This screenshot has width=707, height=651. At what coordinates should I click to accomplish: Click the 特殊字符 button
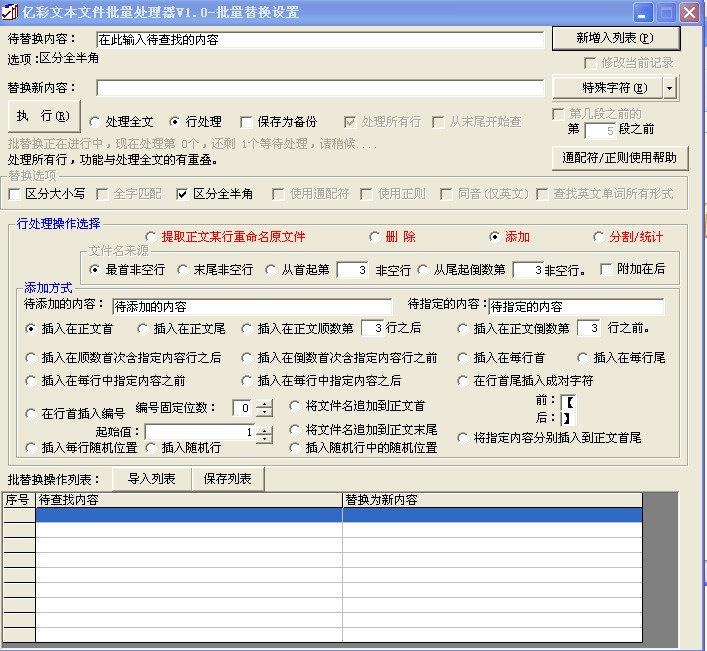(608, 88)
